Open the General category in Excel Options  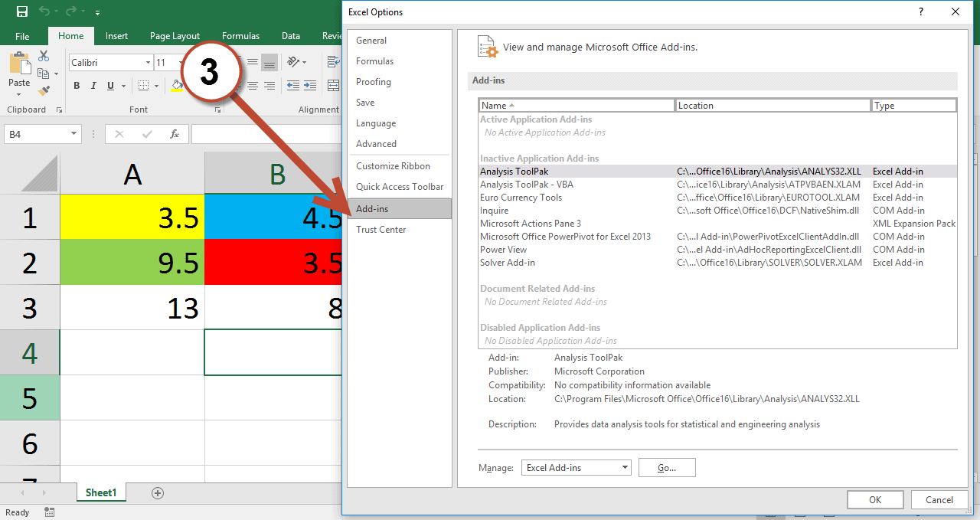tap(399, 41)
